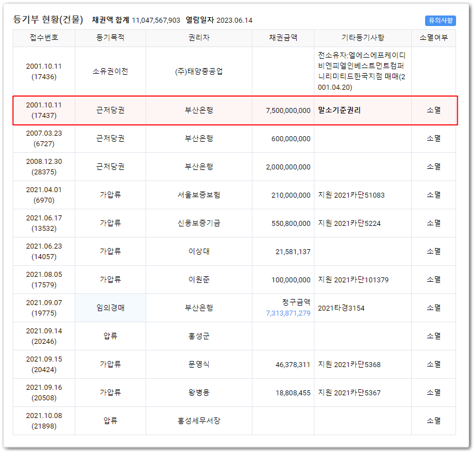This screenshot has height=454, width=476.
Task: Select the 임의경매 cell
Action: tap(110, 308)
